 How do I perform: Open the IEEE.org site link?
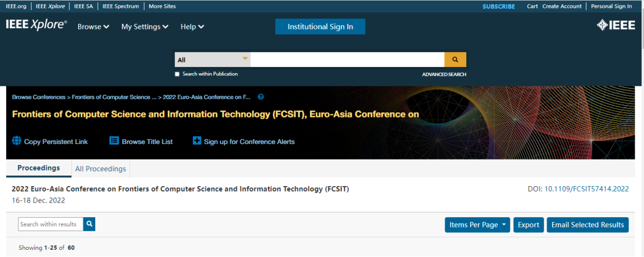point(17,6)
